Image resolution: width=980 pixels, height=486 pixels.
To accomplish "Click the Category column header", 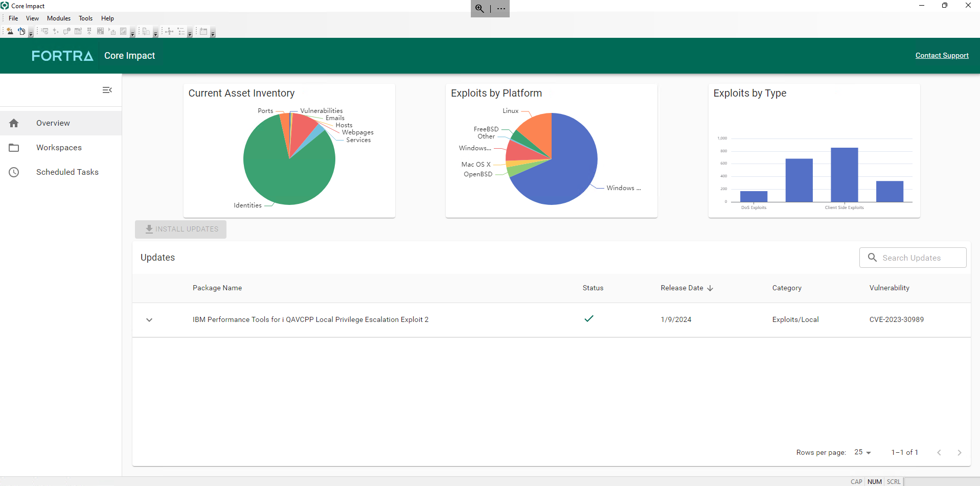I will click(787, 288).
